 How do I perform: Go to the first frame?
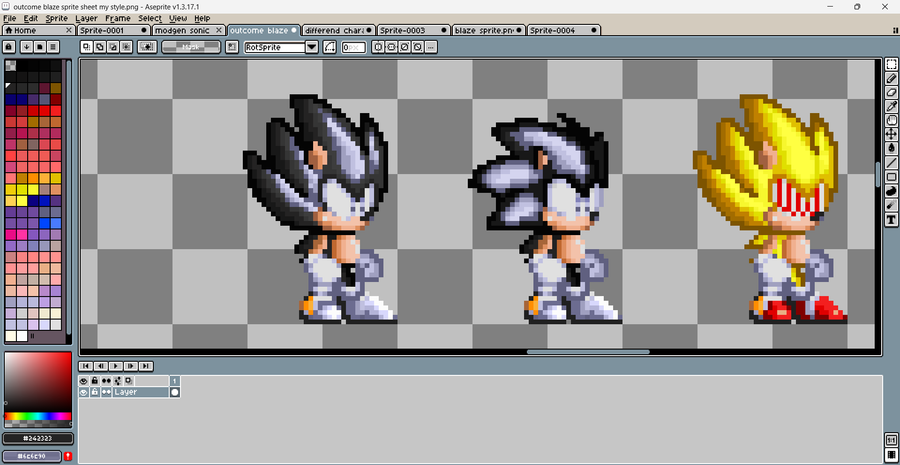coord(86,366)
